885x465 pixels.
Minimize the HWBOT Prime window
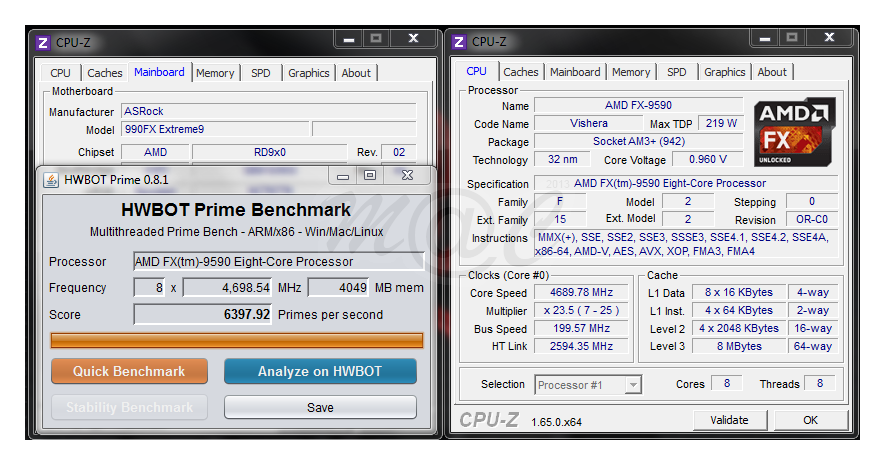pos(342,176)
